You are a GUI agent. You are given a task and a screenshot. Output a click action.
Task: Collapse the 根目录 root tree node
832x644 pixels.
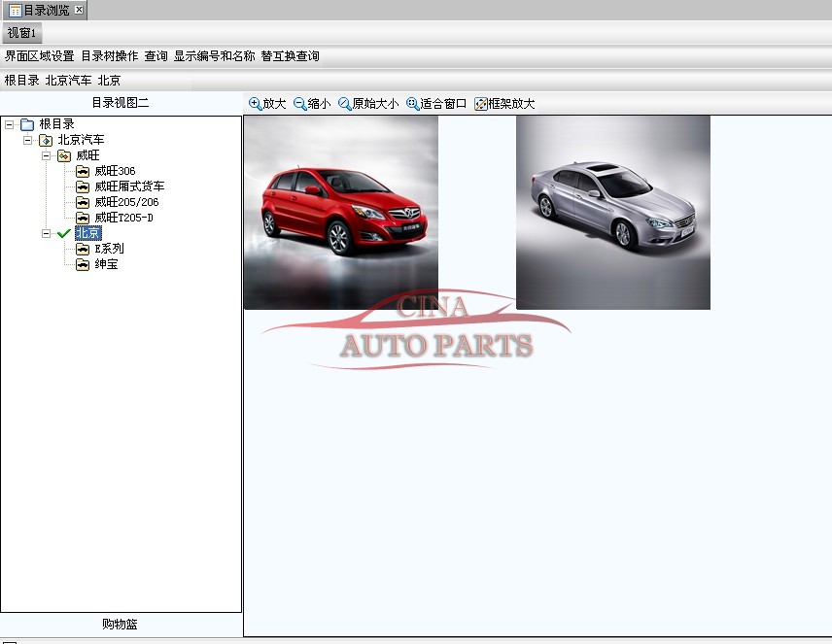click(x=10, y=124)
